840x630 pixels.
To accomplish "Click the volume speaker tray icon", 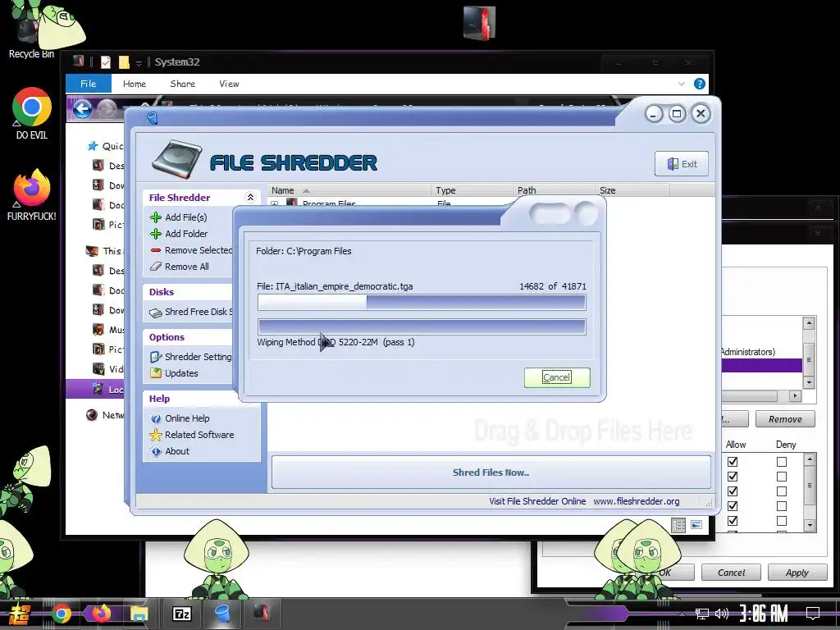I will pos(722,614).
